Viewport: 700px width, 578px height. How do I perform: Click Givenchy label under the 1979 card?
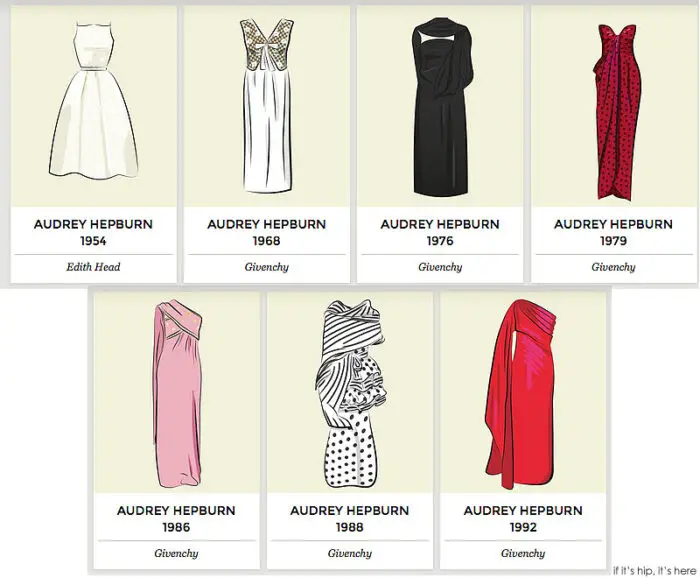[x=613, y=267]
